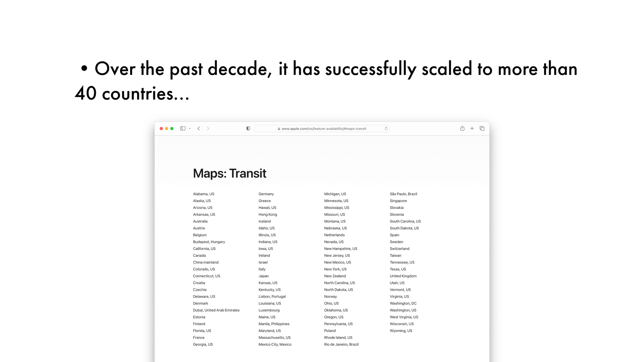Open the privacy report shield icon
This screenshot has width=644, height=362.
pos(248,128)
